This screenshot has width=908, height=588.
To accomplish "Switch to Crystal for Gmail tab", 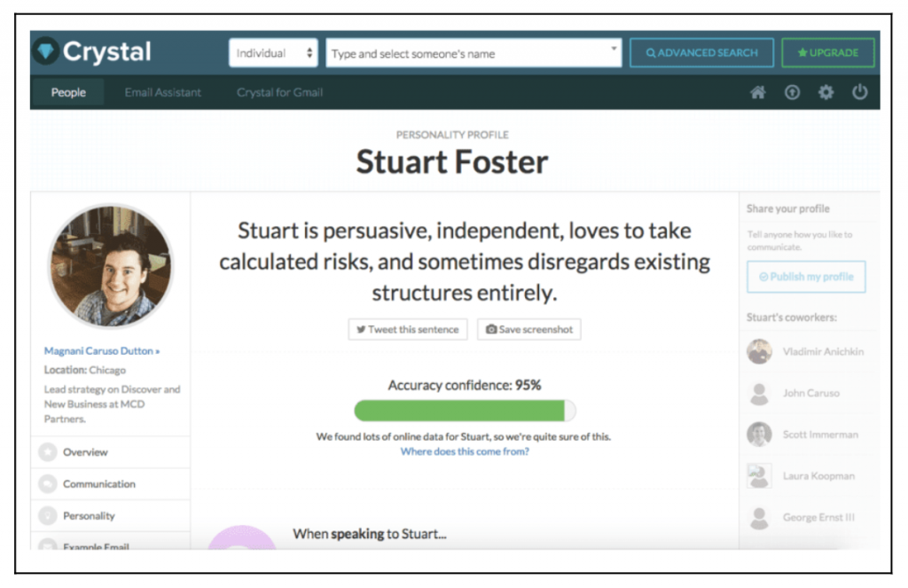I will tap(279, 92).
